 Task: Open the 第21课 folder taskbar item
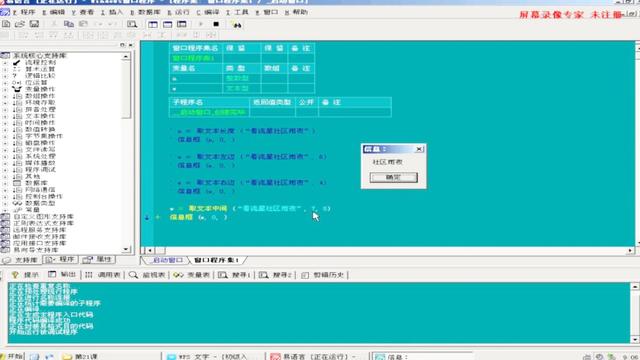point(81,356)
